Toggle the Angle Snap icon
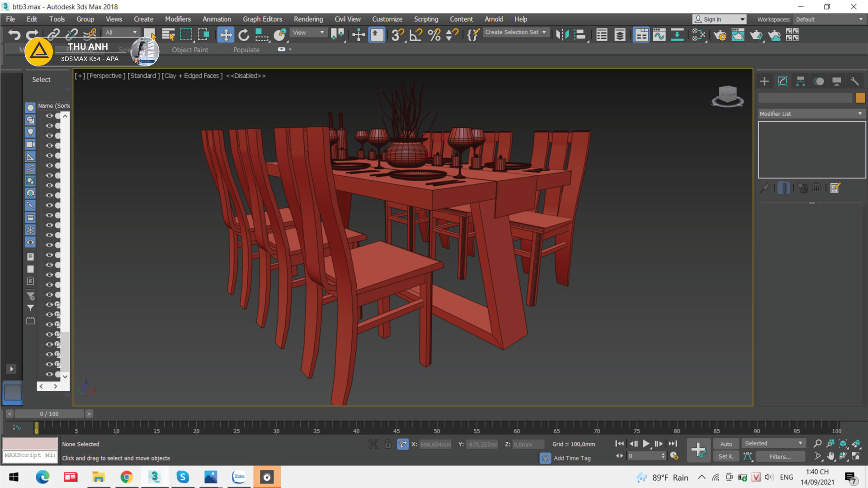Viewport: 868px width, 488px height. [415, 35]
